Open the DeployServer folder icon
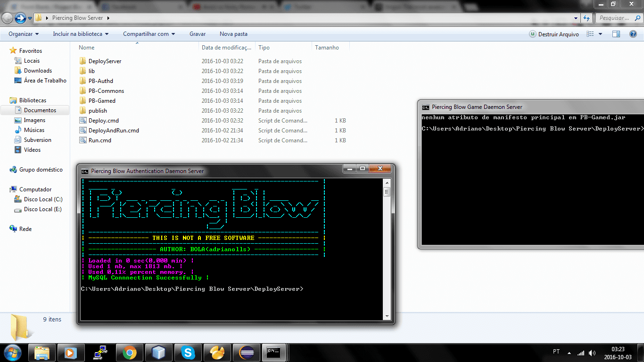Image resolution: width=644 pixels, height=362 pixels. coord(83,61)
